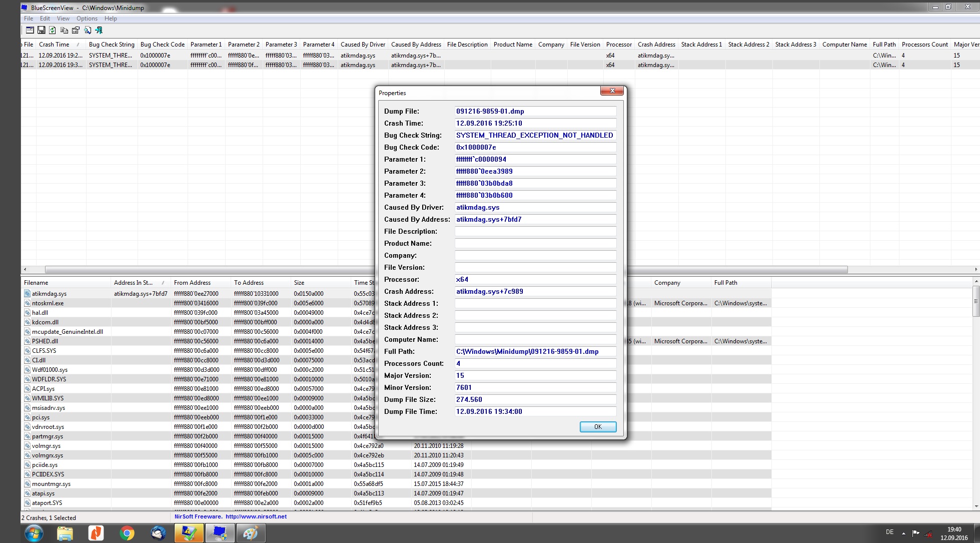Click the Save floppy disk icon
The height and width of the screenshot is (543, 980).
(x=42, y=30)
